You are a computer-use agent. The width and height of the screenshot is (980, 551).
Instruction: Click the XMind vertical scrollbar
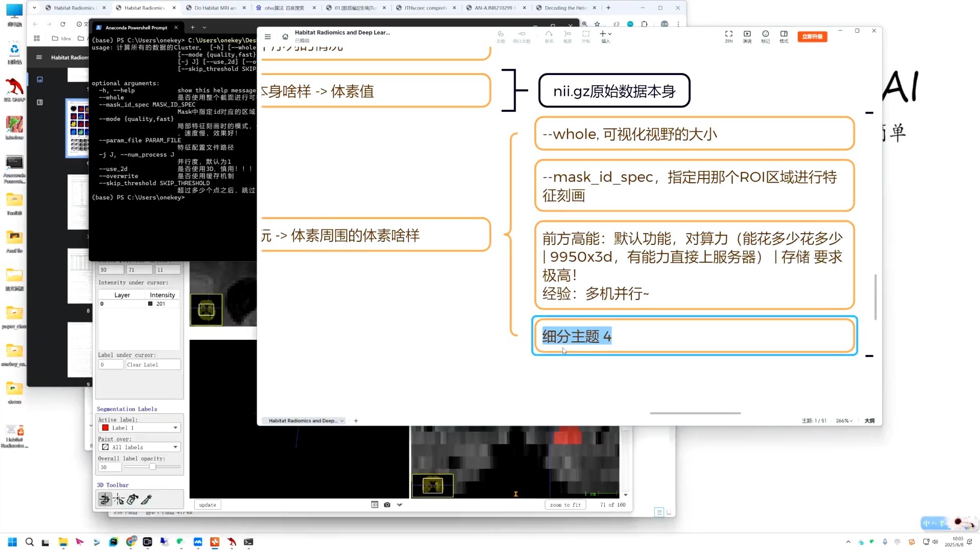point(875,297)
